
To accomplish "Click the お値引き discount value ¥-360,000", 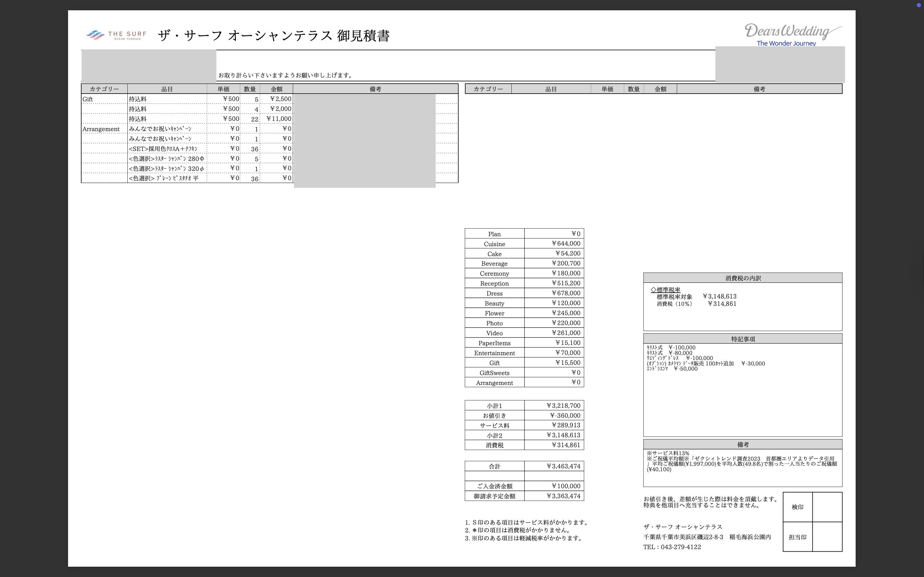I will tap(565, 415).
